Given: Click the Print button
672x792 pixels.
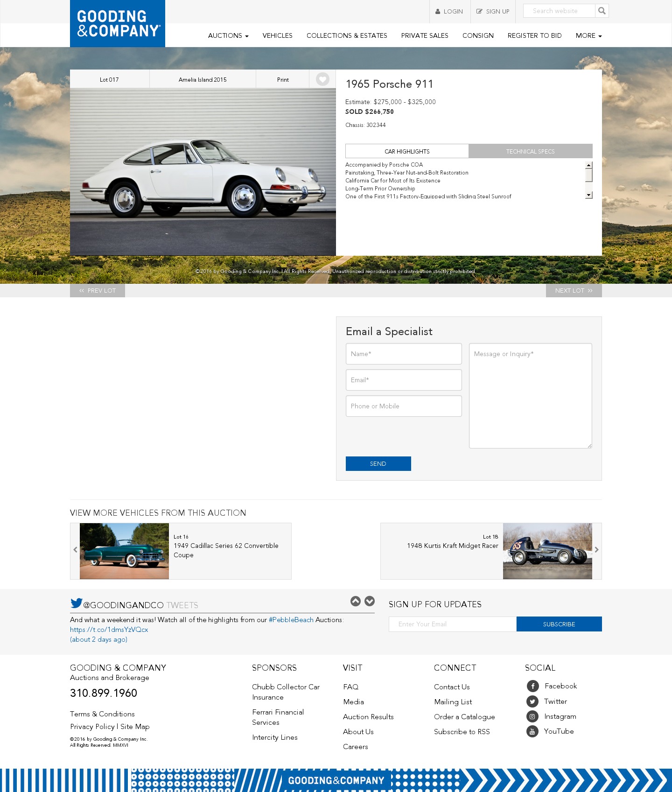Looking at the screenshot, I should tap(283, 79).
